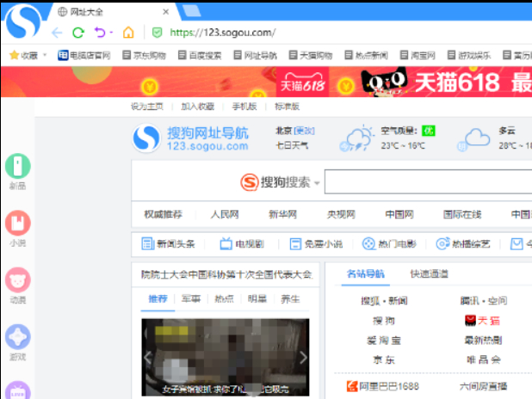Click the 搜狗网址导航 logo

(x=190, y=138)
